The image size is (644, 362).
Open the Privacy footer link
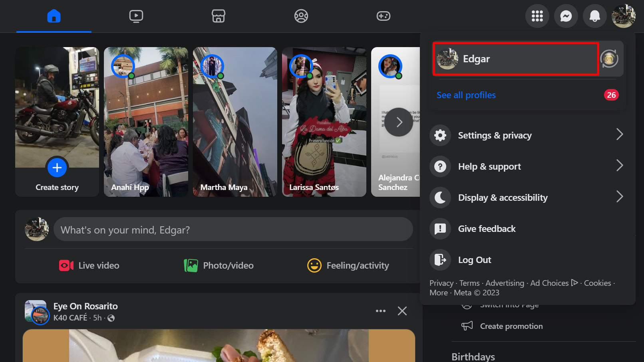[441, 283]
